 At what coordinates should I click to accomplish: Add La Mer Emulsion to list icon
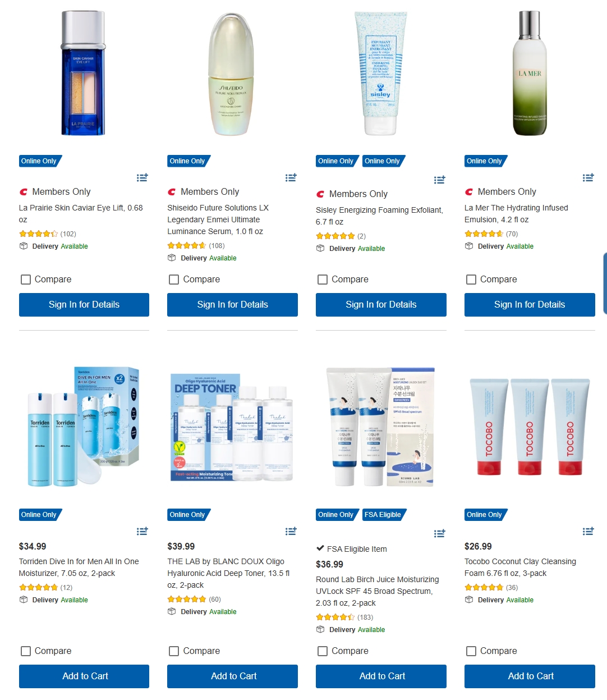pos(588,177)
